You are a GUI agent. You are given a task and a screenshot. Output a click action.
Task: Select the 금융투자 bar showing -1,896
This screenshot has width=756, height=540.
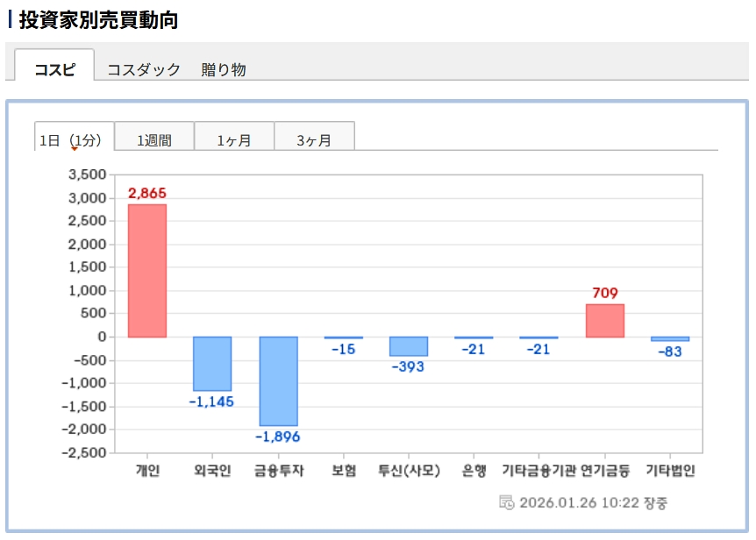click(x=278, y=380)
